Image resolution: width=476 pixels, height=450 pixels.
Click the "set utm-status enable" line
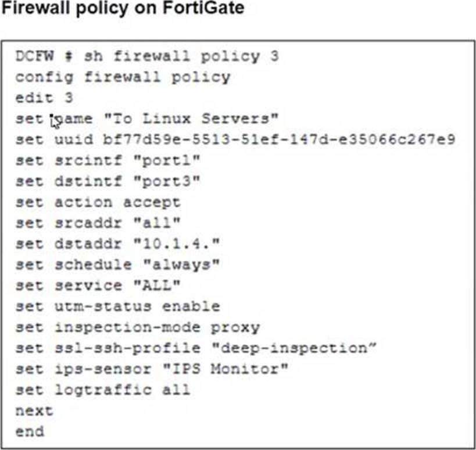click(117, 306)
